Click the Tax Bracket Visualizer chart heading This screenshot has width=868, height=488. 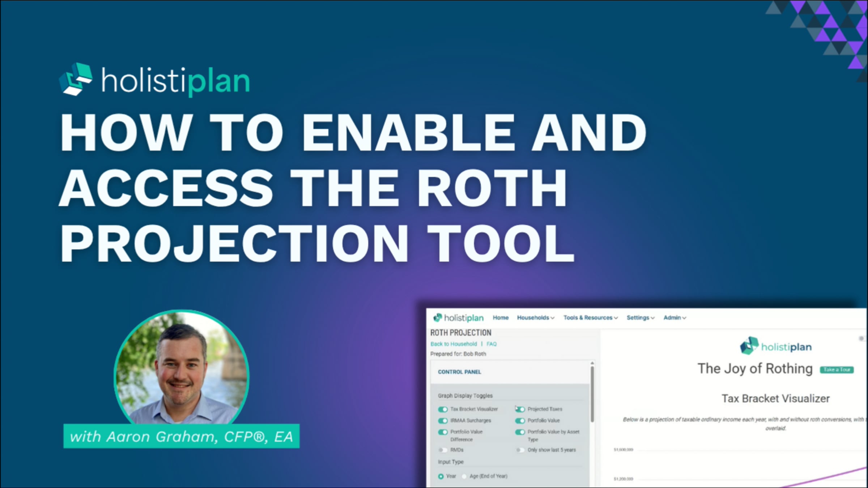[776, 398]
